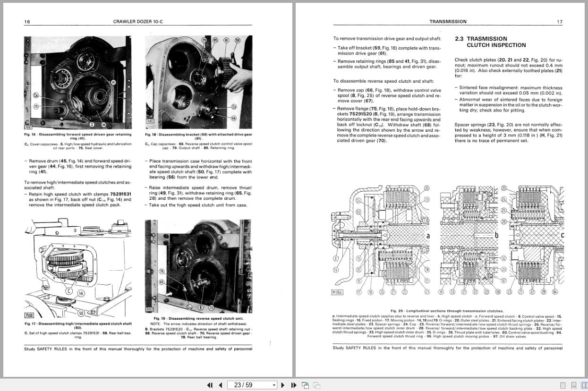Go to the previous page arrow

(x=220, y=385)
